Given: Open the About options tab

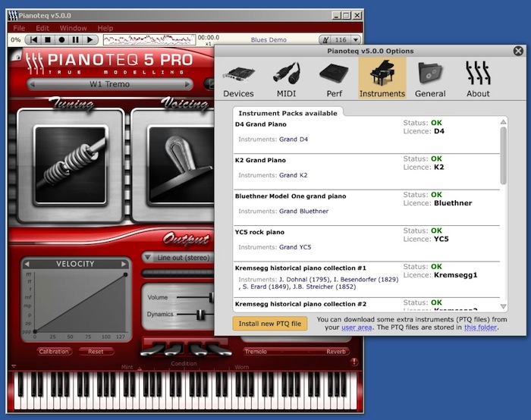Looking at the screenshot, I should [x=478, y=78].
